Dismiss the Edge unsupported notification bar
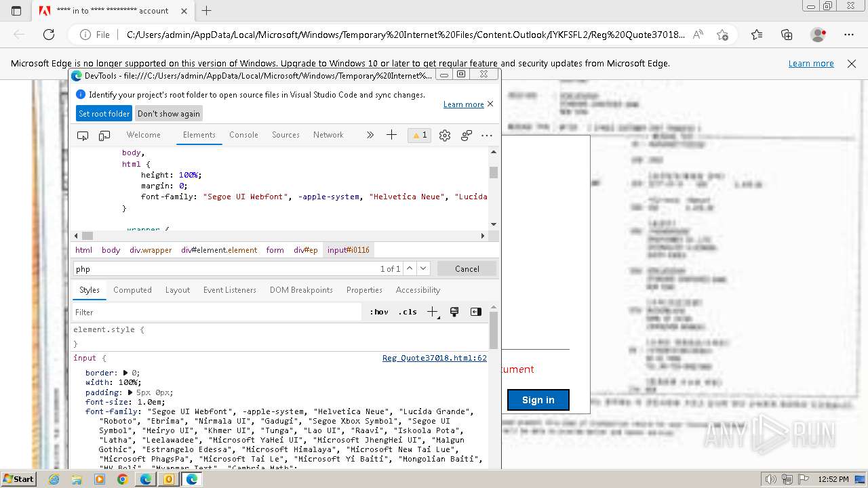Image resolution: width=868 pixels, height=488 pixels. coord(852,64)
